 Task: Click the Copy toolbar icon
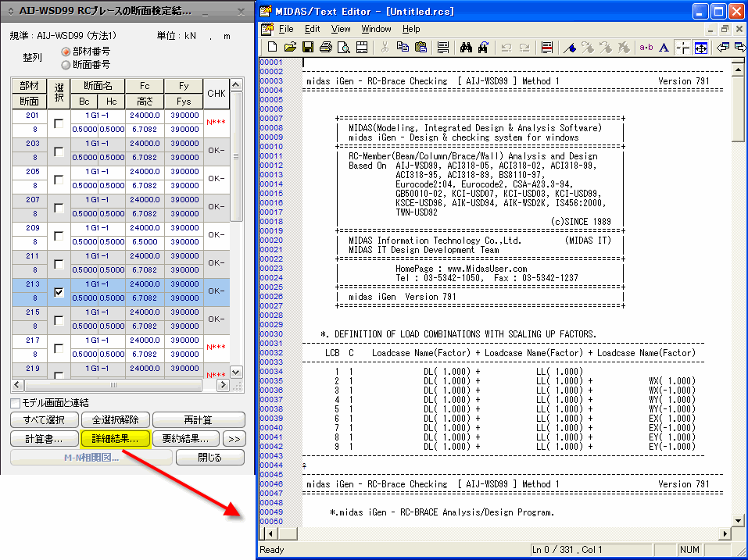[403, 47]
